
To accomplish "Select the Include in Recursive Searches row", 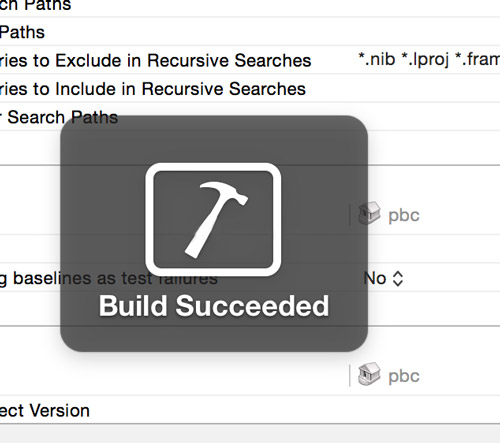I will 250,89.
